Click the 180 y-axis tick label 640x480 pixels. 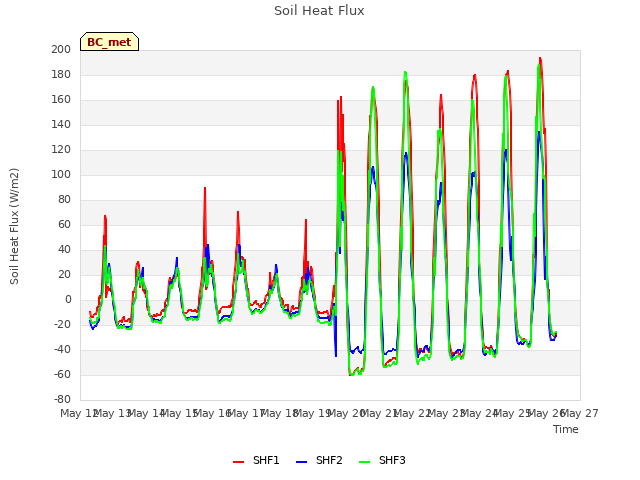(x=61, y=75)
